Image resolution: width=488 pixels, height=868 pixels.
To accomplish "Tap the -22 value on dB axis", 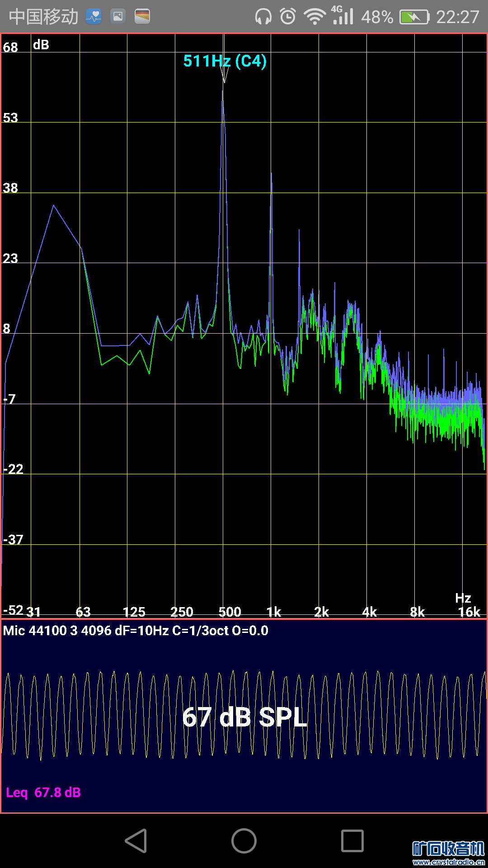I will point(13,469).
